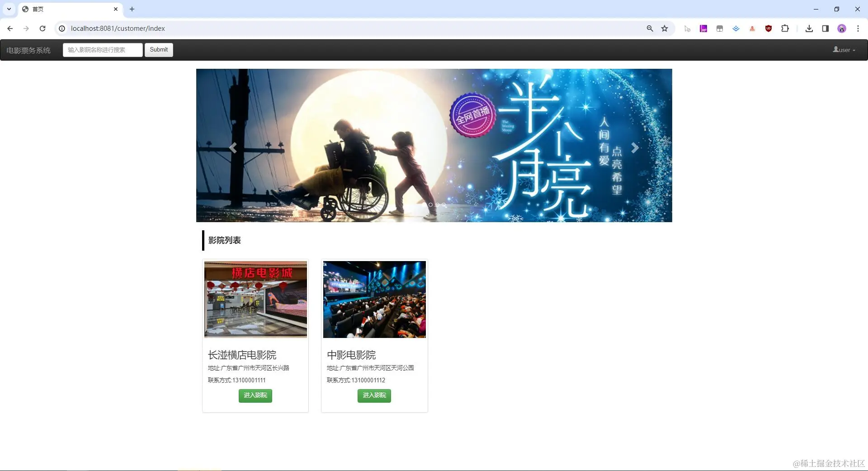
Task: Open the Extensions puzzle piece menu
Action: pos(785,29)
